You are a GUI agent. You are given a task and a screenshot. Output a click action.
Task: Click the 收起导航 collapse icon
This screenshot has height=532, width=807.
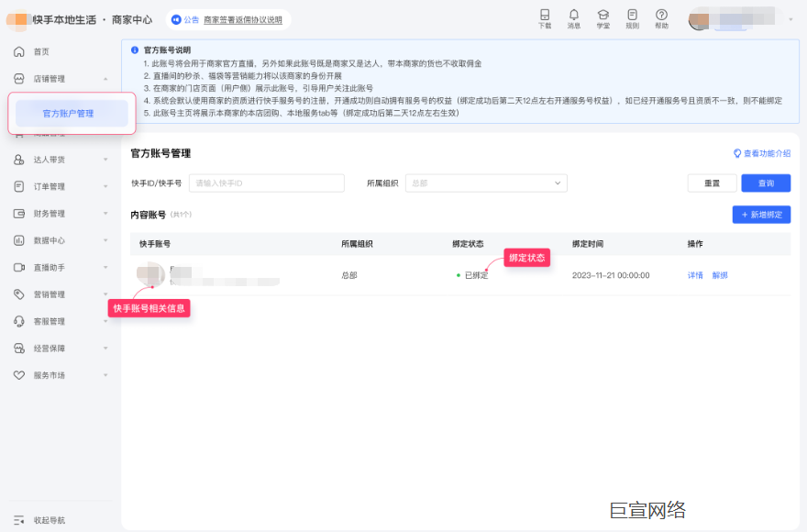coord(19,520)
